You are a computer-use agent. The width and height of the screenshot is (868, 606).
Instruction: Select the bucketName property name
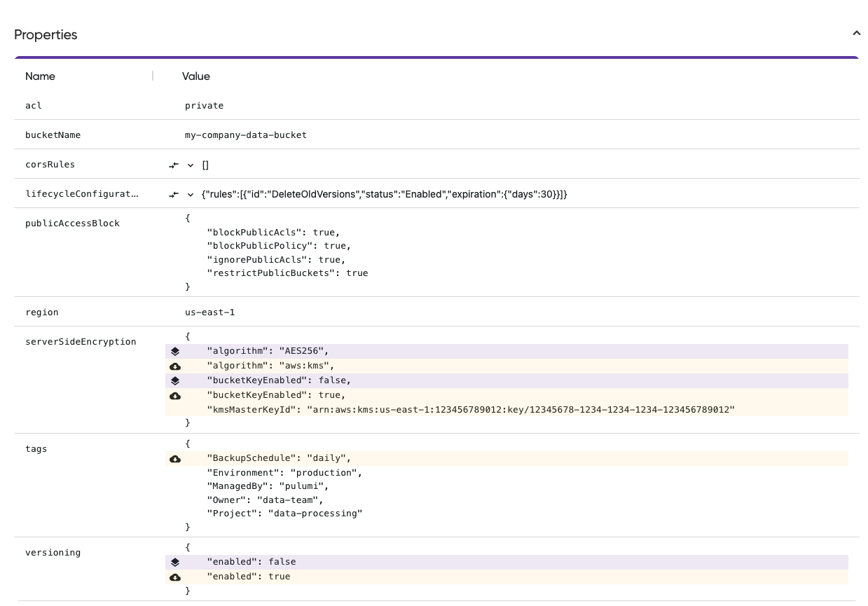click(x=53, y=135)
